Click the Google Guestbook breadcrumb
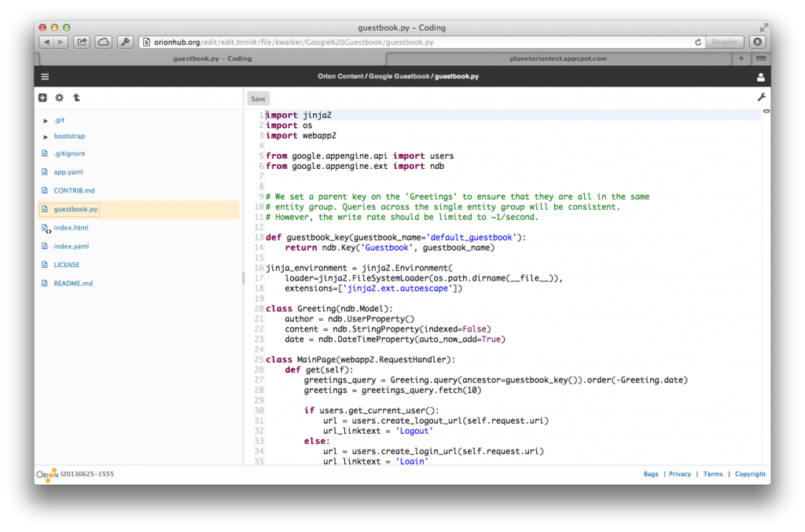The height and width of the screenshot is (532, 805). (x=399, y=77)
